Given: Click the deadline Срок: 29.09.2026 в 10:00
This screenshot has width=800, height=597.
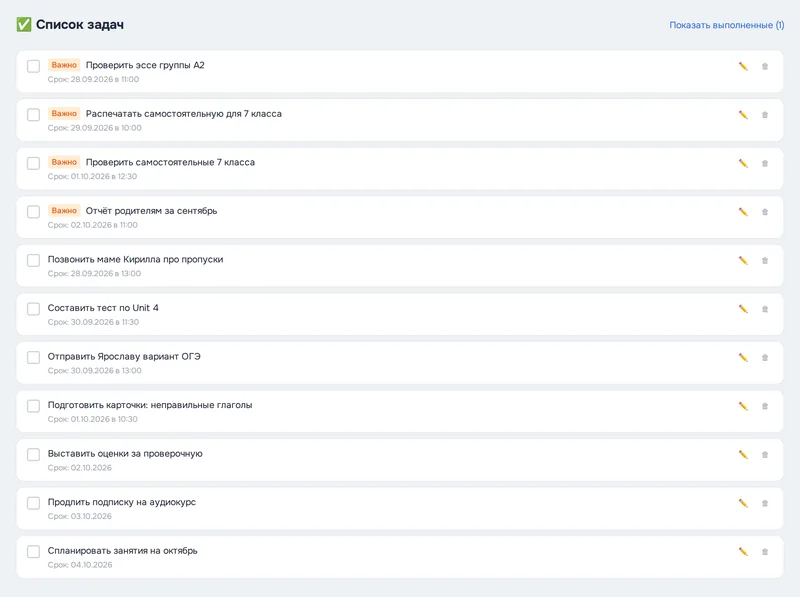Looking at the screenshot, I should pos(94,128).
